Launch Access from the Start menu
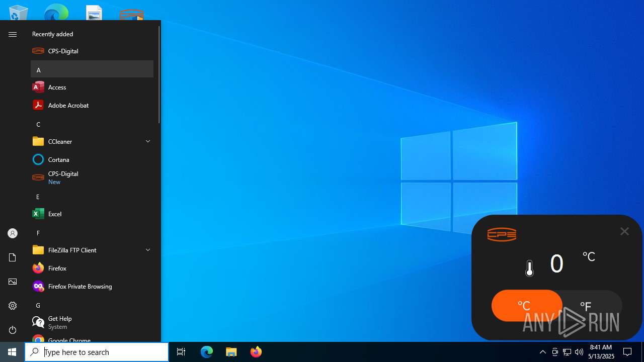The image size is (644, 362). coord(92,87)
